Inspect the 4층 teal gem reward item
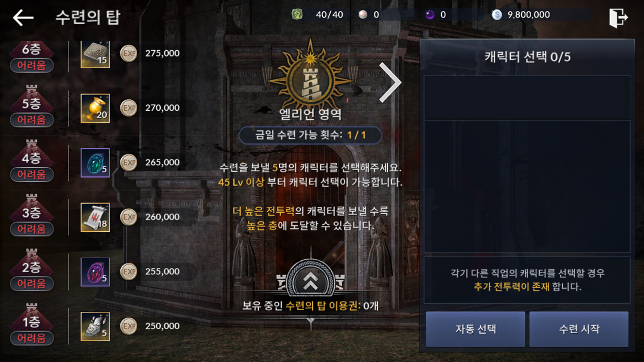The image size is (644, 362). [x=95, y=163]
